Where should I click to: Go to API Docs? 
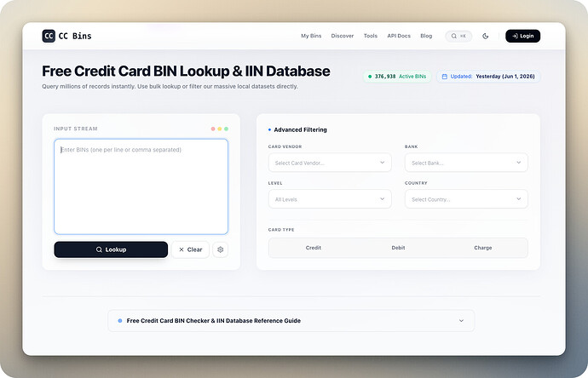pyautogui.click(x=399, y=36)
